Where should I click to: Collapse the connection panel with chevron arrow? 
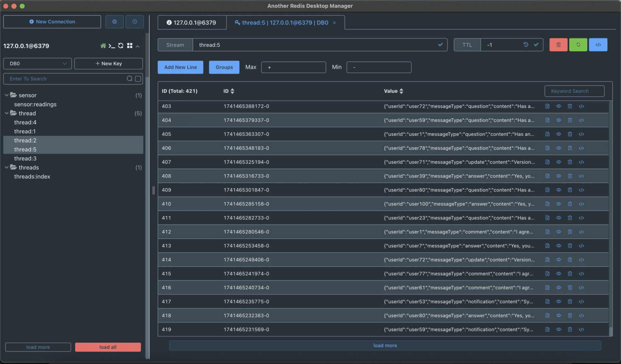click(137, 46)
